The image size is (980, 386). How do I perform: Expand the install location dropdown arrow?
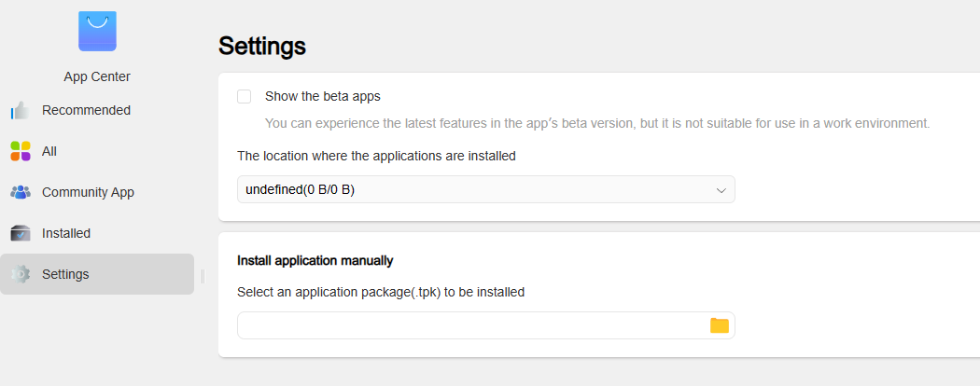point(721,190)
